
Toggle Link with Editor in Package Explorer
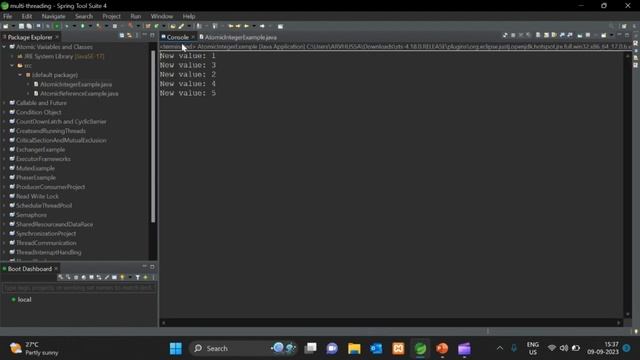pyautogui.click(x=129, y=36)
